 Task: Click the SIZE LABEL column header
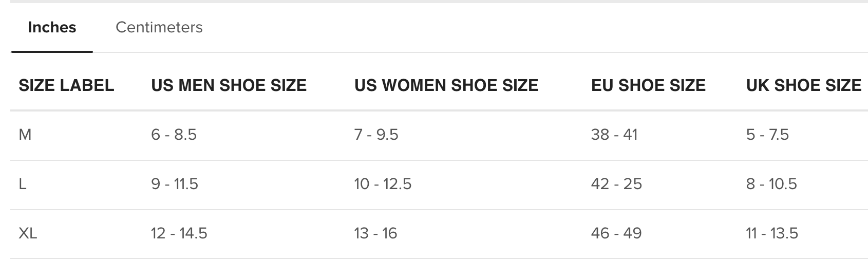(66, 85)
